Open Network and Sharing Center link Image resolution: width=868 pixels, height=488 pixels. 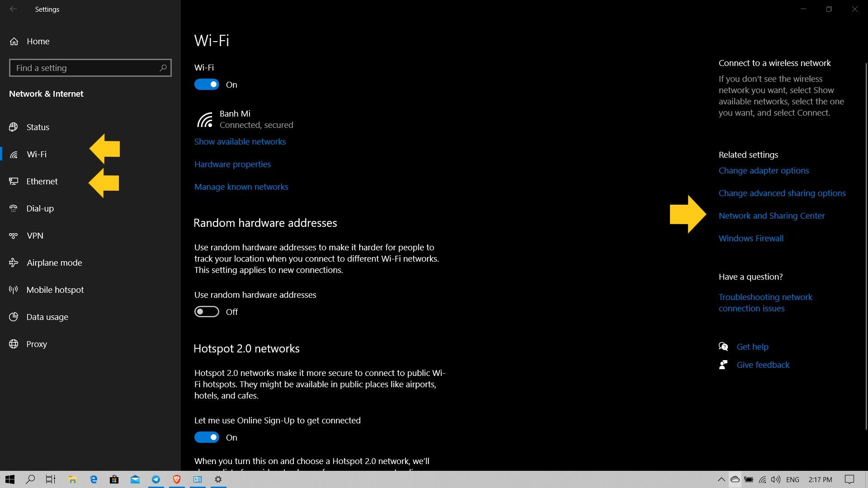coord(771,216)
